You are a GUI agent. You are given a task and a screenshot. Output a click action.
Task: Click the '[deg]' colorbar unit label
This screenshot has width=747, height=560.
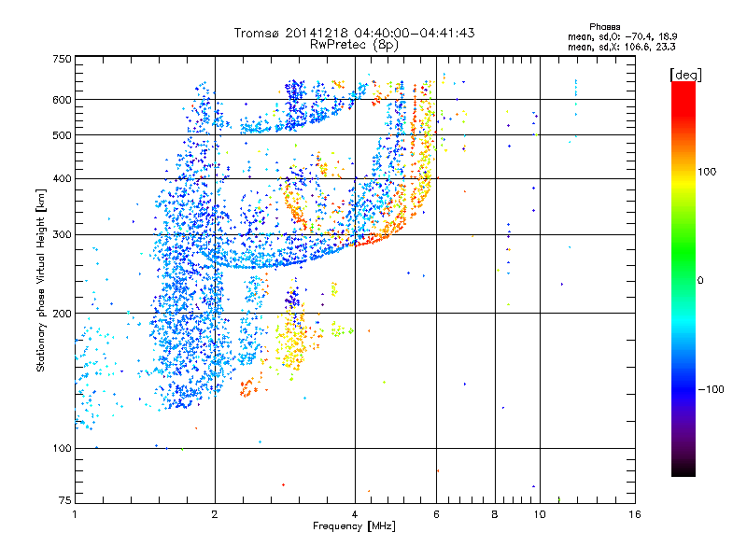[685, 75]
